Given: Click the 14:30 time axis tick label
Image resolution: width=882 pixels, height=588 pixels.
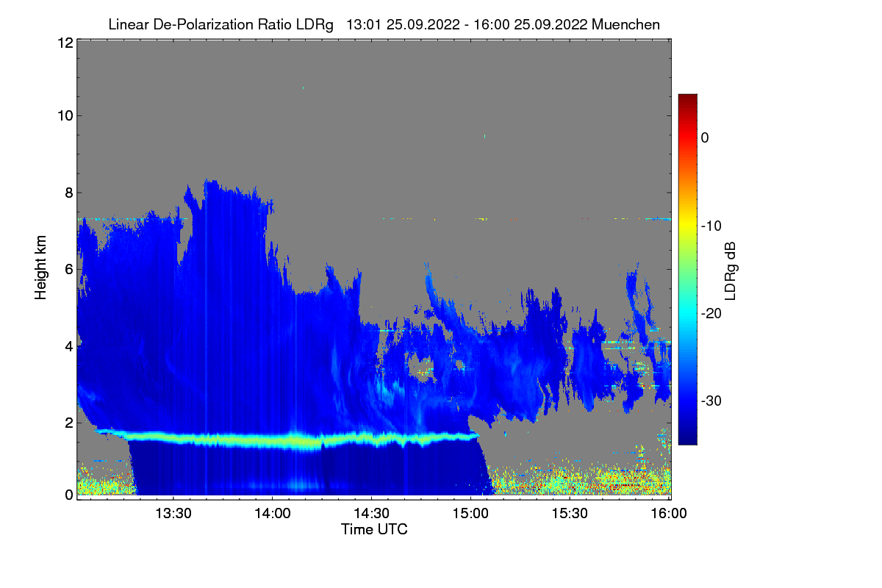Looking at the screenshot, I should [371, 514].
